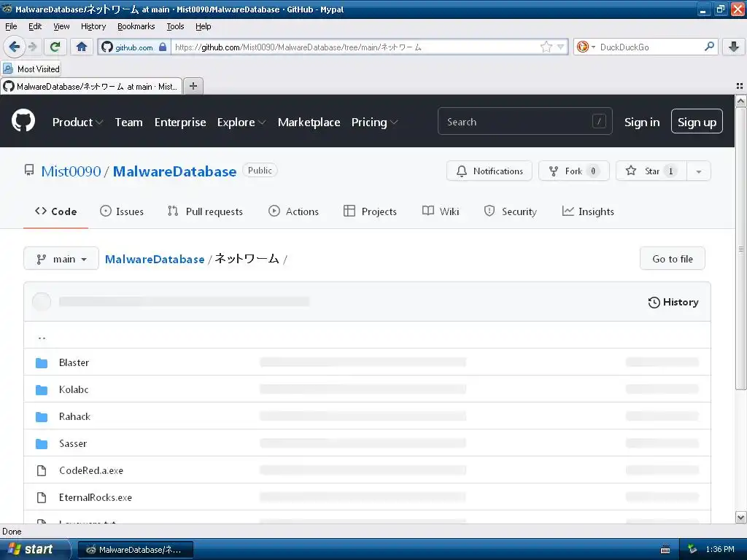Open the File menu
This screenshot has height=560, width=747.
pyautogui.click(x=10, y=26)
